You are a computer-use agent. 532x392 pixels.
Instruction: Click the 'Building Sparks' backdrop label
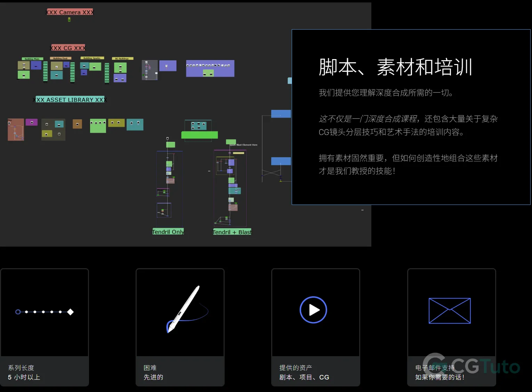[x=92, y=58]
